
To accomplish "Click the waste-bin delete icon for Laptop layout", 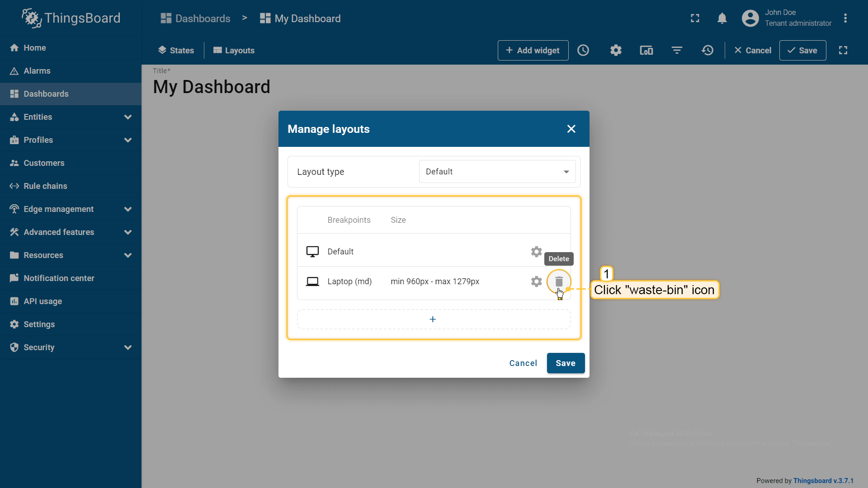I will point(559,282).
